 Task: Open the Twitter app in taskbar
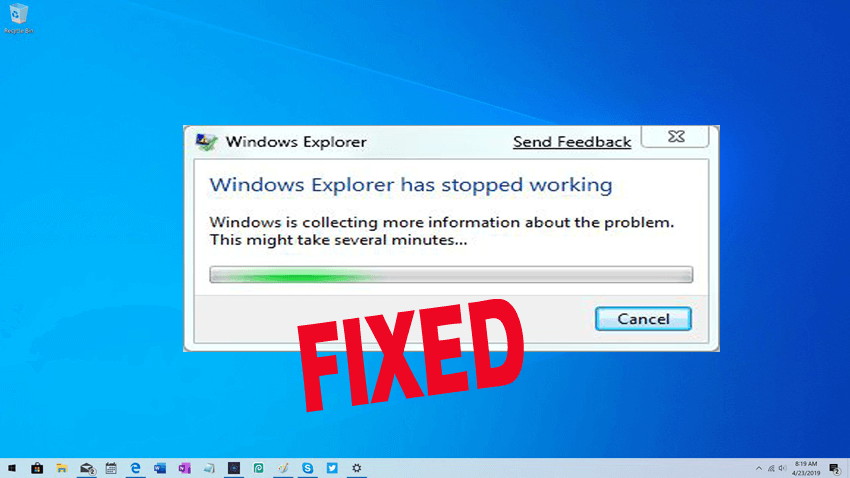(332, 468)
